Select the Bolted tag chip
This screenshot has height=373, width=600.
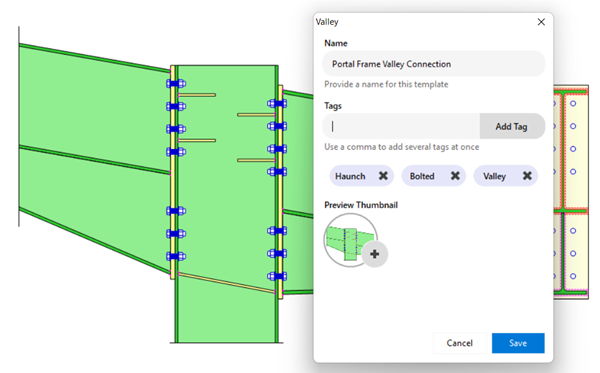click(434, 176)
